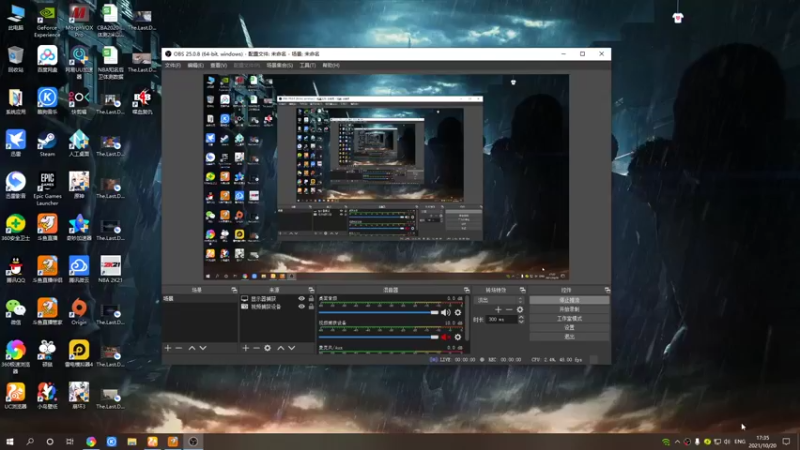Increase transition duration with up stepper arrow
800x450 pixels.
521,317
